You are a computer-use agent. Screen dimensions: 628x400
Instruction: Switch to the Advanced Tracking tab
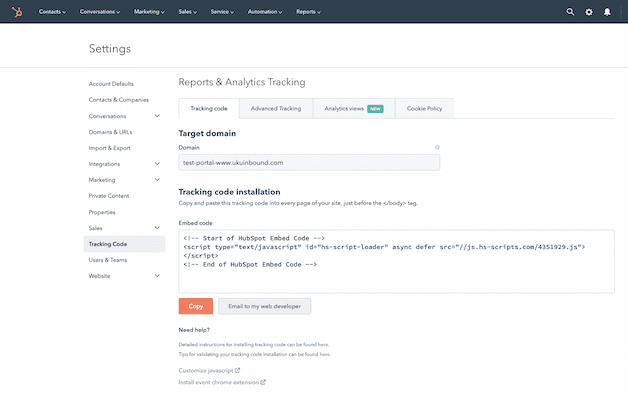[x=276, y=109]
